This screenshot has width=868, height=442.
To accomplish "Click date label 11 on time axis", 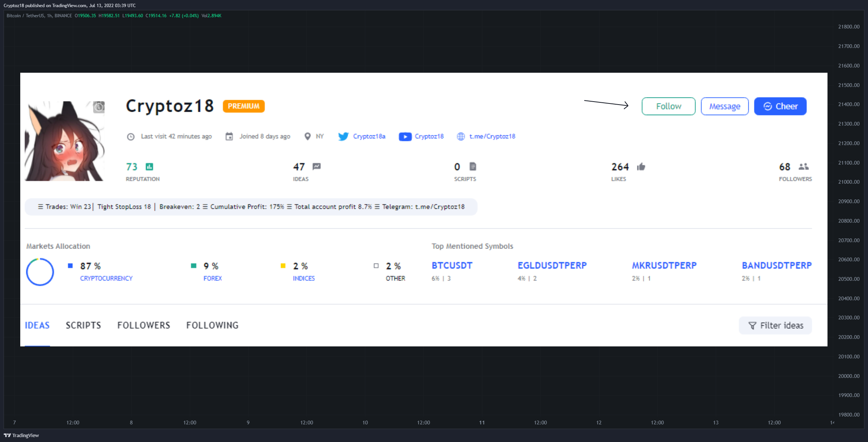I will [482, 423].
